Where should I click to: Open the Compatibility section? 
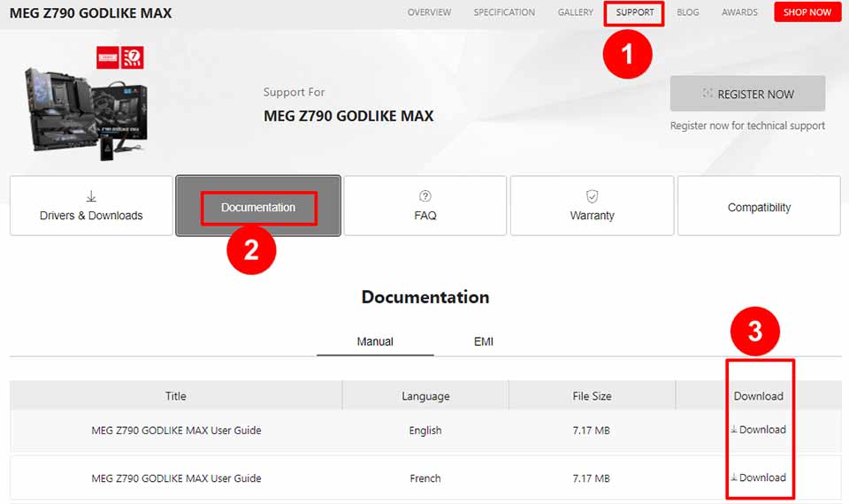coord(759,207)
